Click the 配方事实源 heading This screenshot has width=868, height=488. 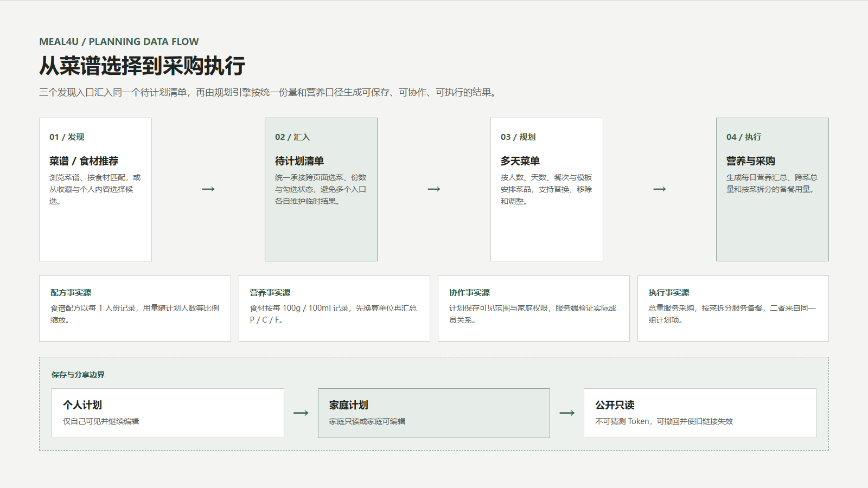(71, 293)
